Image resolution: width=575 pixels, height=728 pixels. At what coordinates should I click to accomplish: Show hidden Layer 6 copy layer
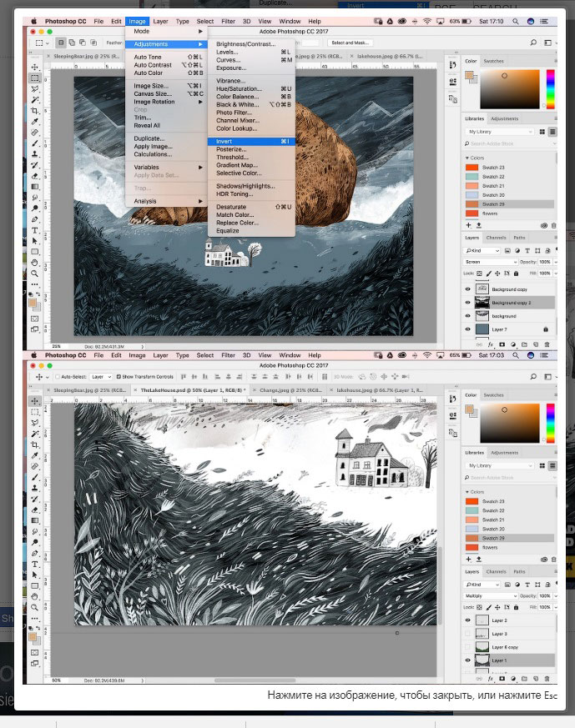click(x=467, y=647)
